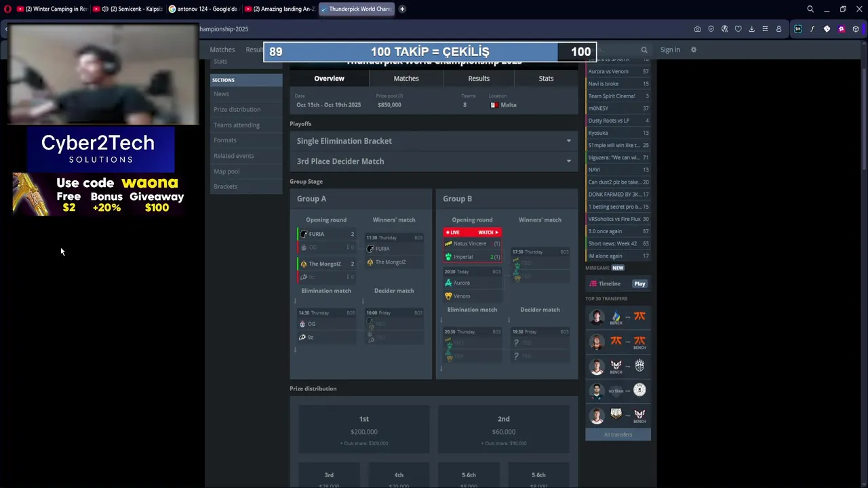This screenshot has height=488, width=868.
Task: Open a new browser tab
Action: [402, 9]
